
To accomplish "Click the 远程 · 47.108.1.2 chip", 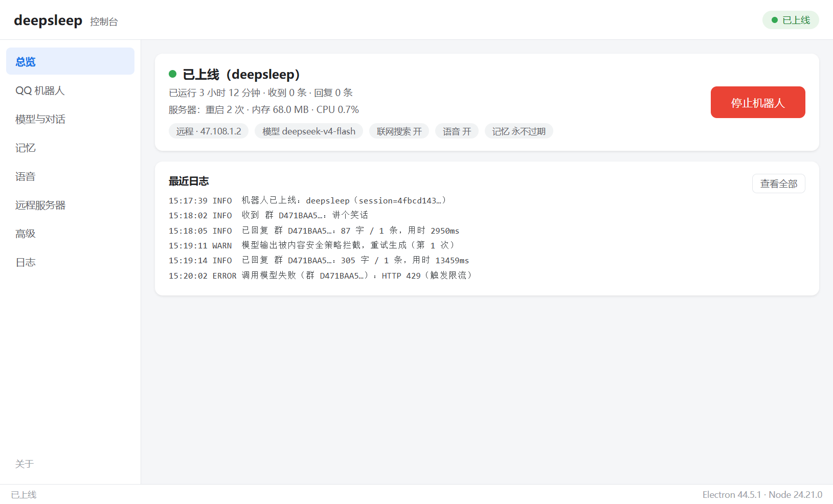I will (209, 131).
